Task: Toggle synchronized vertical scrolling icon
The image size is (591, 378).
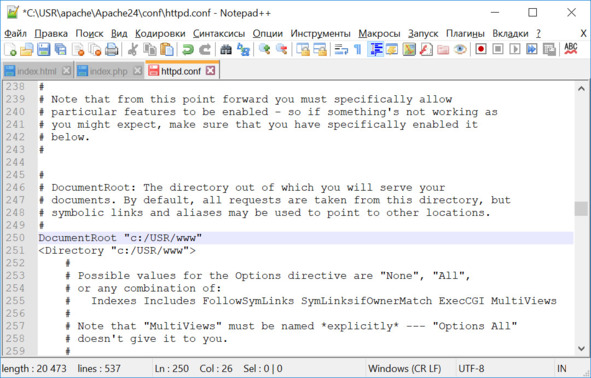Action: [x=302, y=49]
